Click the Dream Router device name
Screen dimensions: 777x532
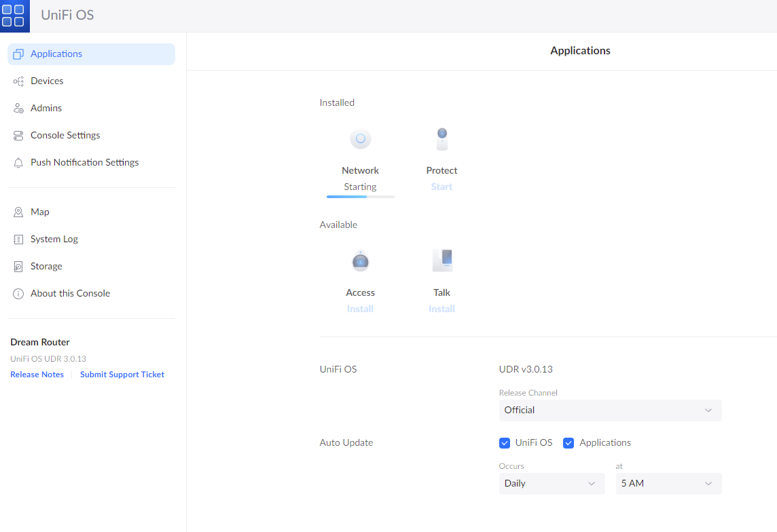40,343
